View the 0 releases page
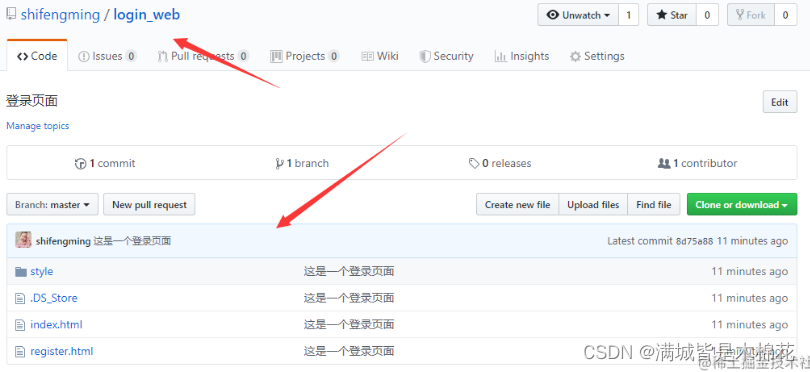This screenshot has height=372, width=810. pos(500,163)
